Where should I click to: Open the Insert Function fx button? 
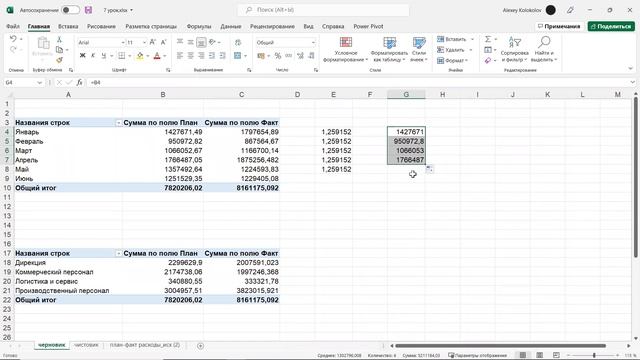pos(80,82)
